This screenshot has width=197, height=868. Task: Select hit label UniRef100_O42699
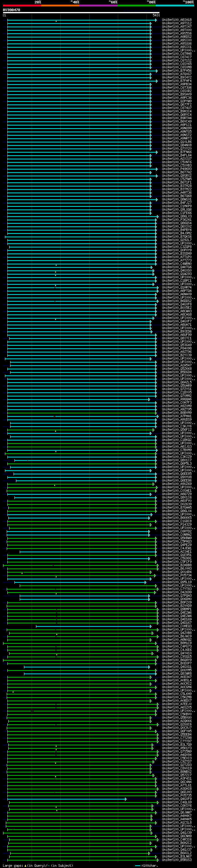click(x=176, y=592)
